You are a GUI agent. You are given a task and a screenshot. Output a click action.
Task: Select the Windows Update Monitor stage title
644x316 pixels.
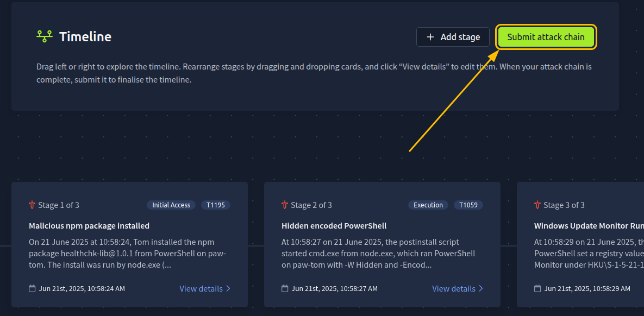[589, 226]
